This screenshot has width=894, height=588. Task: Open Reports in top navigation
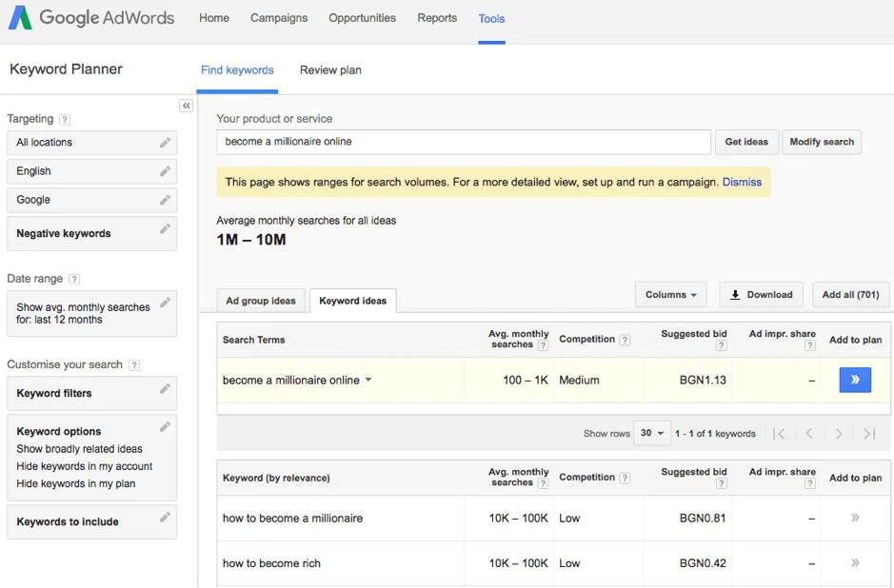pos(437,18)
